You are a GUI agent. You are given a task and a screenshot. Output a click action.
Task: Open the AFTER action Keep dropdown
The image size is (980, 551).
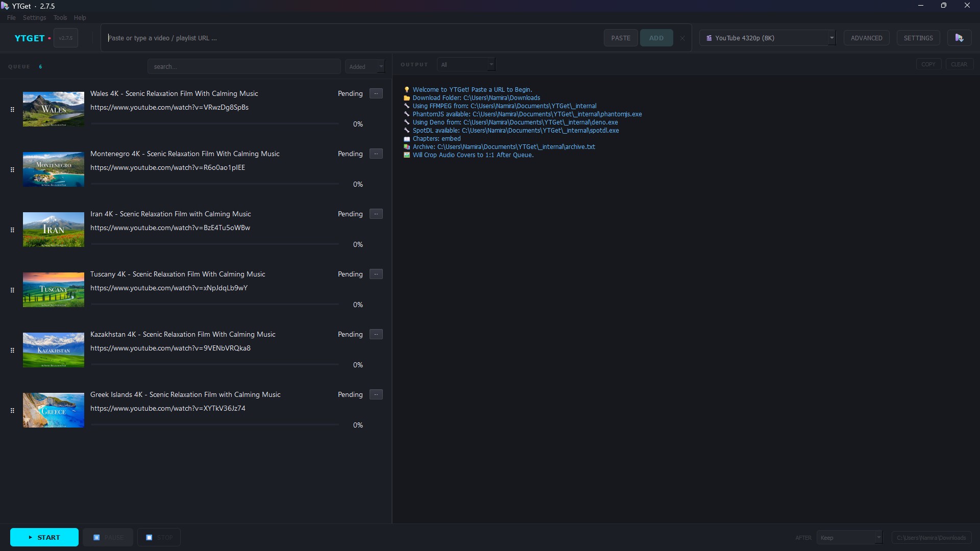coord(850,537)
